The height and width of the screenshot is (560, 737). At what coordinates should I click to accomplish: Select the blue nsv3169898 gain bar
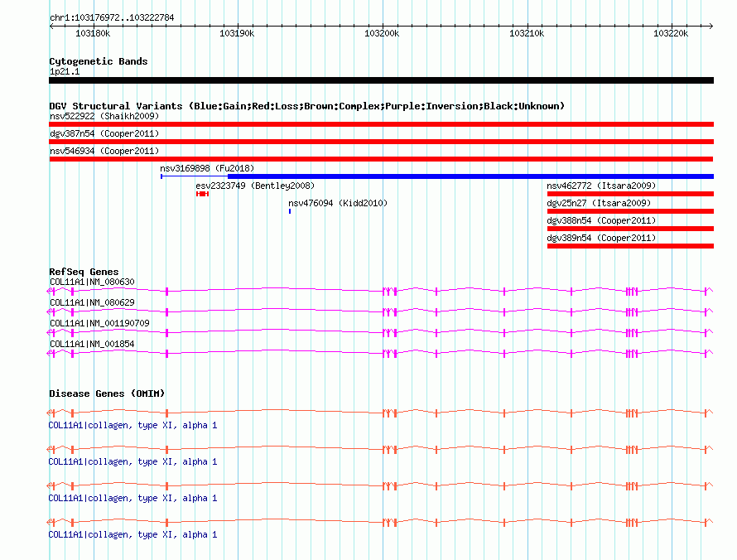pyautogui.click(x=437, y=176)
